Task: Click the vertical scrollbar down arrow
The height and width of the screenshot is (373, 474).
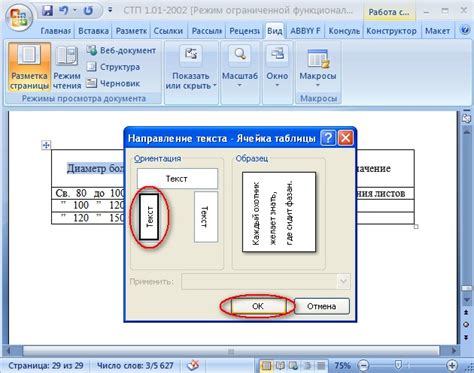Action: [466, 300]
